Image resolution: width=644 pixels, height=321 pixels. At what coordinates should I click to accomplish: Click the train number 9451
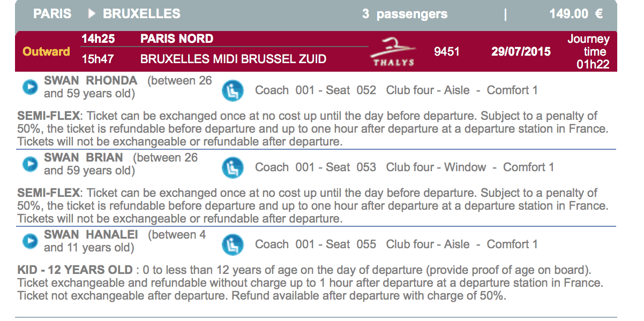[446, 52]
